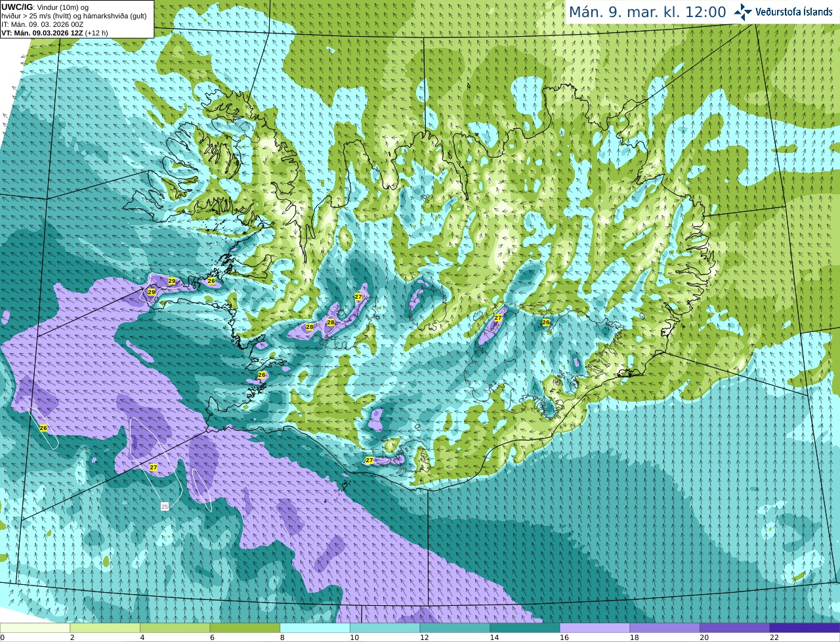
Task: Click the 'hviður > 25 m/s (hvítt)' legend line
Action: [73, 16]
